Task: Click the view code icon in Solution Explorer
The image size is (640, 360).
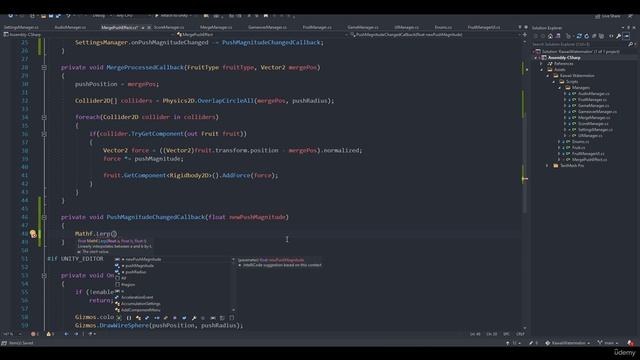Action: point(611,36)
